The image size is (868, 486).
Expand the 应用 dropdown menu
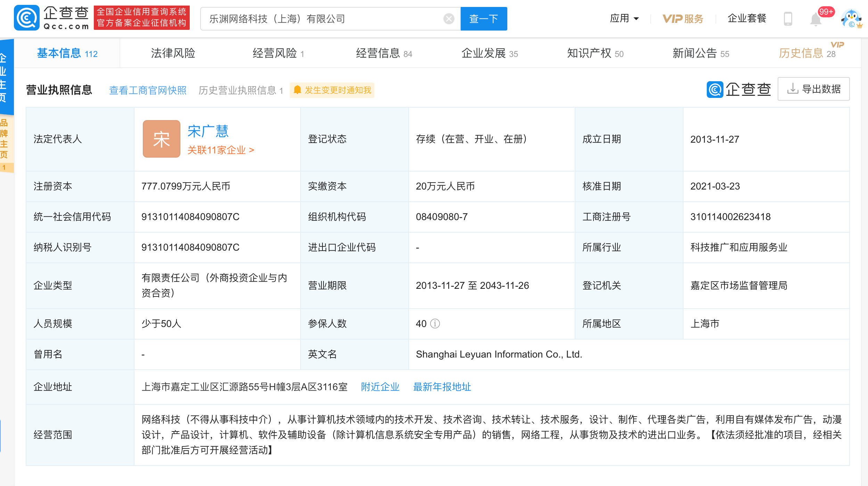[624, 18]
